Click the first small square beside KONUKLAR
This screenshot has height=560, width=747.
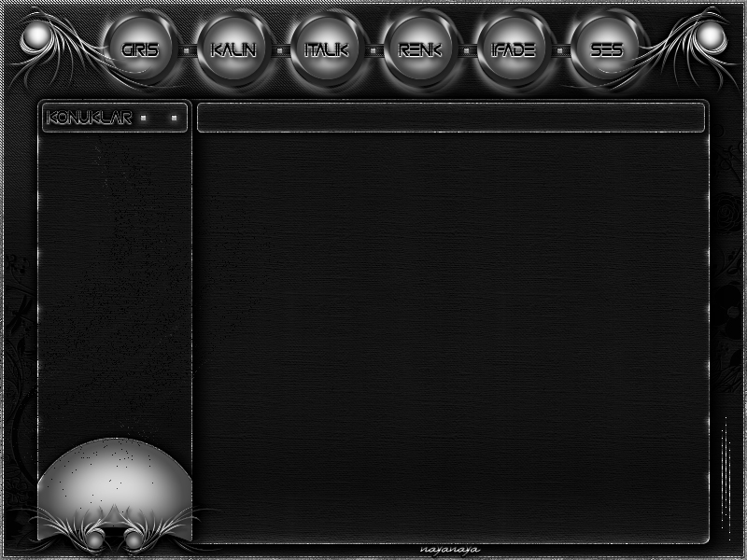pos(143,119)
